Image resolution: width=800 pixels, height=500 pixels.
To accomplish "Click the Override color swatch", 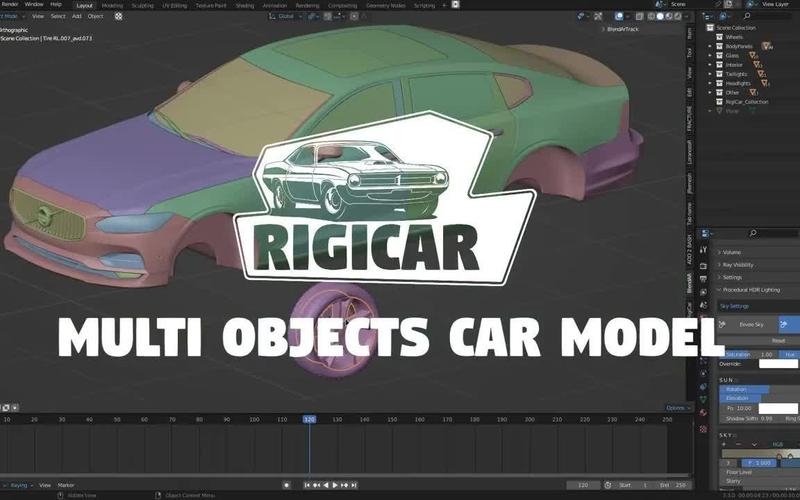I will [778, 364].
